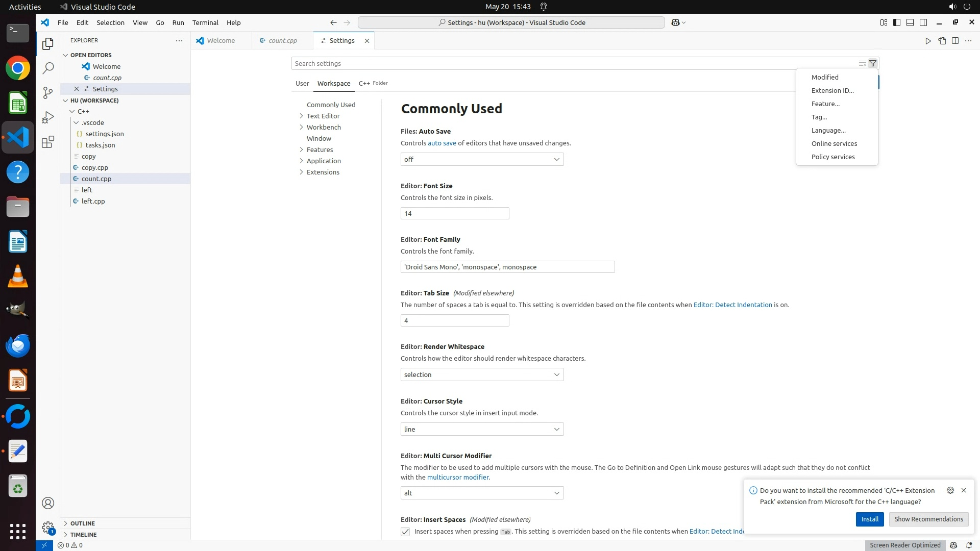The height and width of the screenshot is (551, 980).
Task: Open the Search view in activity bar
Action: 48,68
